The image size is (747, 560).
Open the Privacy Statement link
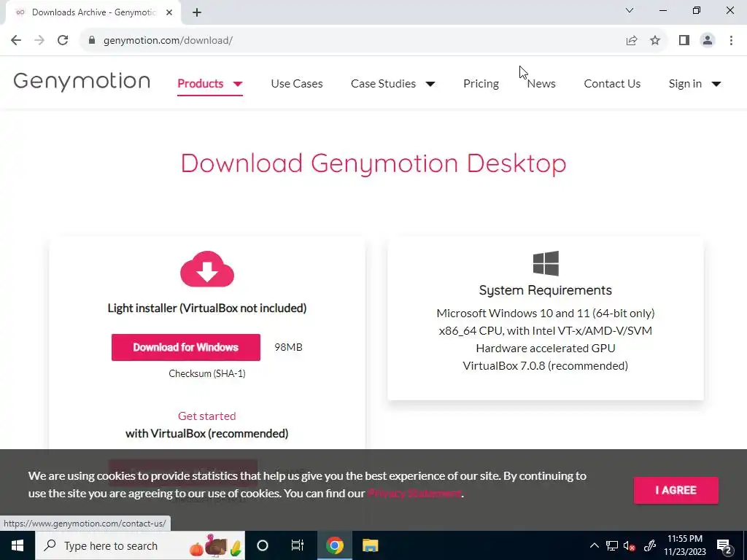click(414, 494)
